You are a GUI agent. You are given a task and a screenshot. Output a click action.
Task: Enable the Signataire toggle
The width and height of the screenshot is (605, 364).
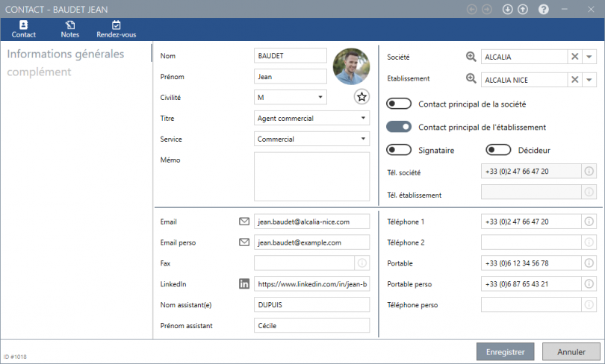point(399,150)
